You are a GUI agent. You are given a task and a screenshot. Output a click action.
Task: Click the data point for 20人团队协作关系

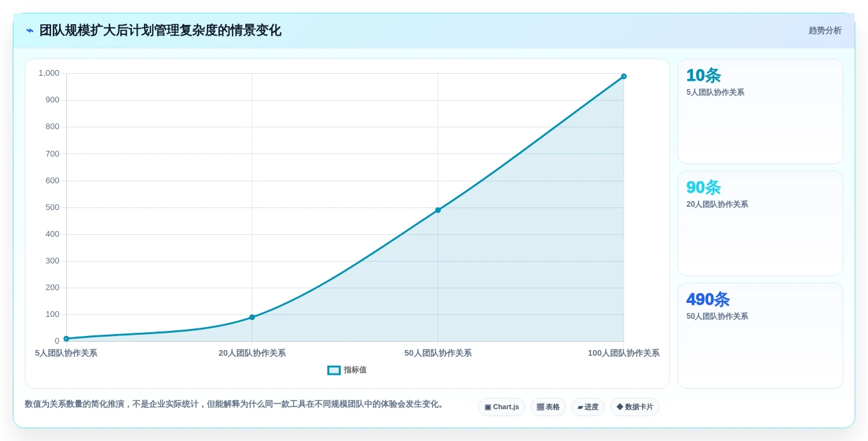252,317
